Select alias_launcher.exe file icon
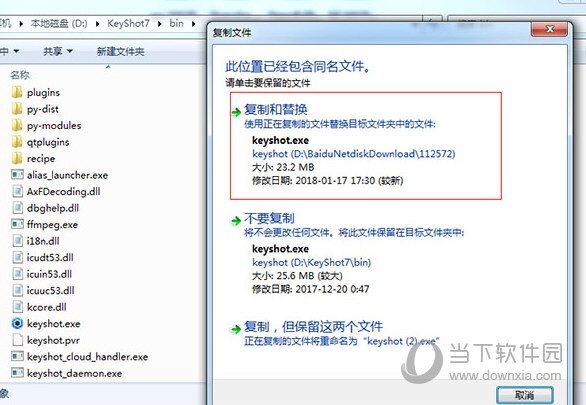Viewport: 586px width, 405px height. 17,174
